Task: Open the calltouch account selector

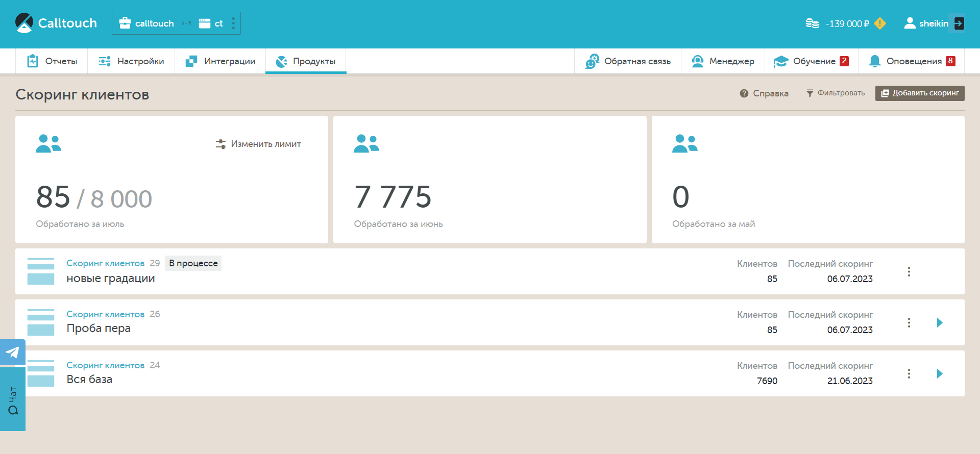Action: [x=146, y=23]
